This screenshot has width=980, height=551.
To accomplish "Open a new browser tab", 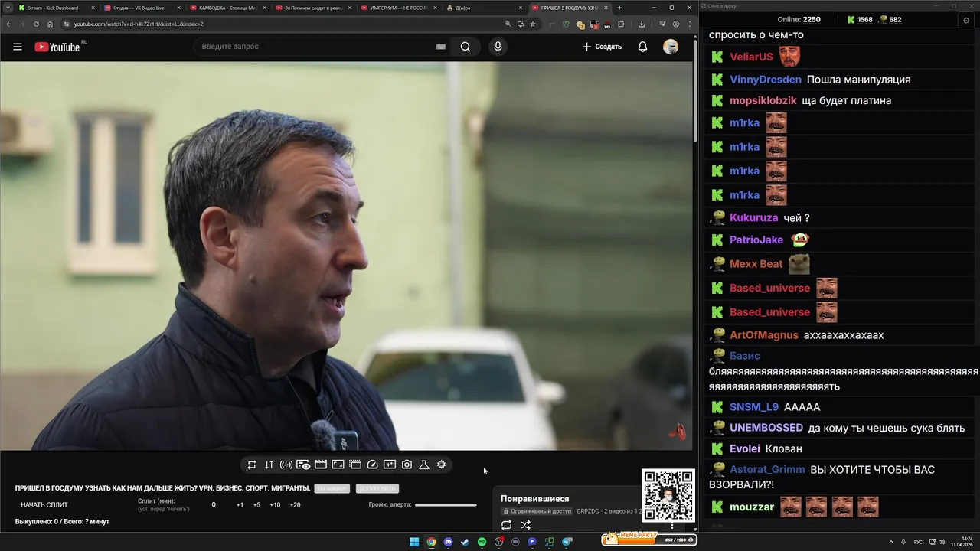I will tap(619, 8).
